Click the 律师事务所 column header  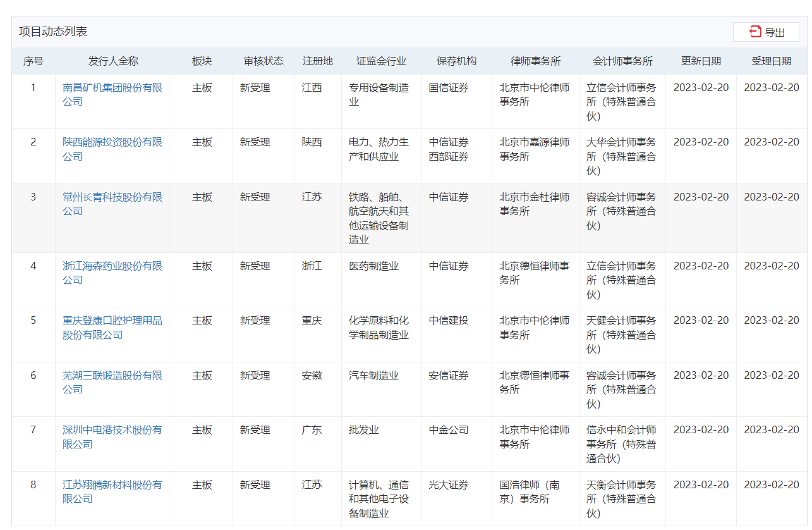tap(536, 61)
